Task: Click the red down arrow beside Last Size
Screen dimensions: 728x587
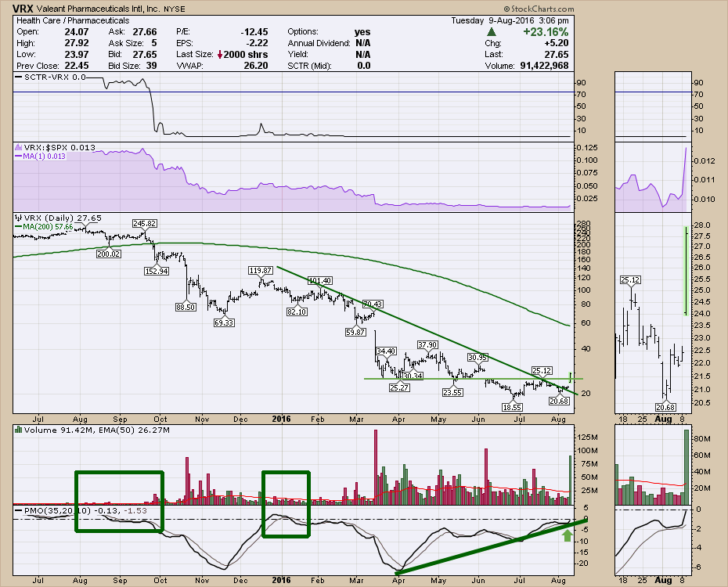Action: pyautogui.click(x=220, y=54)
